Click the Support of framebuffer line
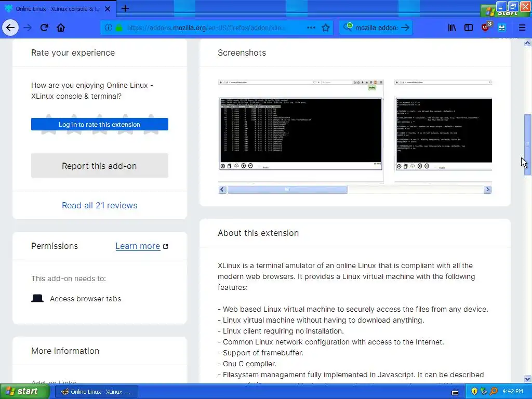The height and width of the screenshot is (399, 532). 261,353
